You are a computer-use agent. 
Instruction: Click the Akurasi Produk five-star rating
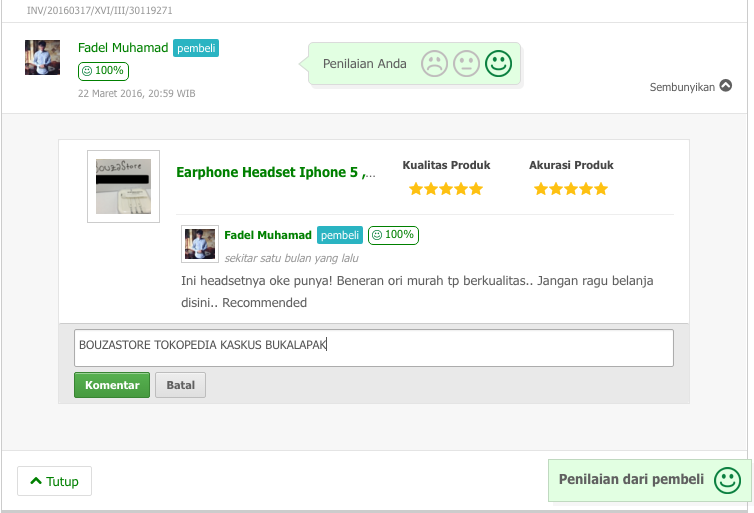coord(571,188)
